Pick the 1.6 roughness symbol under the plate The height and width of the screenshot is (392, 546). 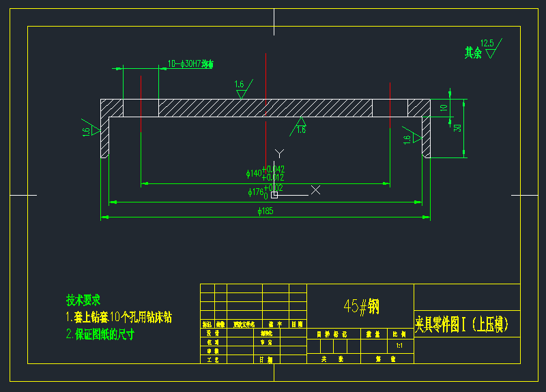(298, 127)
